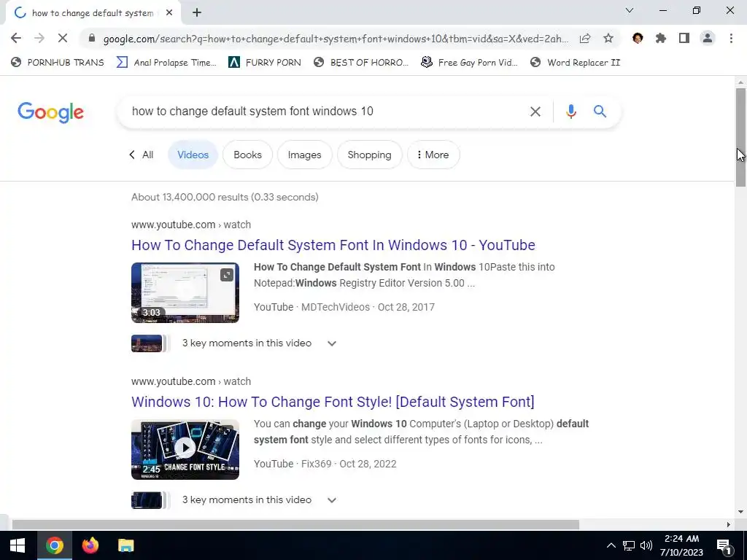Image resolution: width=747 pixels, height=560 pixels.
Task: Click the forward navigation arrow
Action: (39, 38)
